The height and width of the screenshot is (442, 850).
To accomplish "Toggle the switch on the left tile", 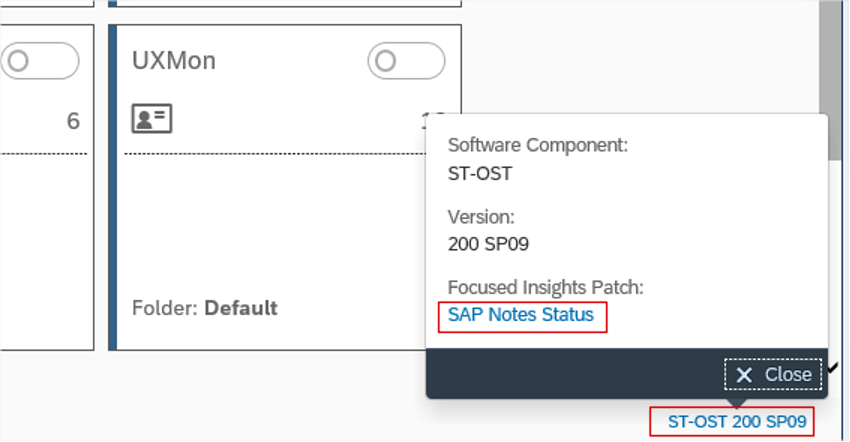I will tap(40, 61).
